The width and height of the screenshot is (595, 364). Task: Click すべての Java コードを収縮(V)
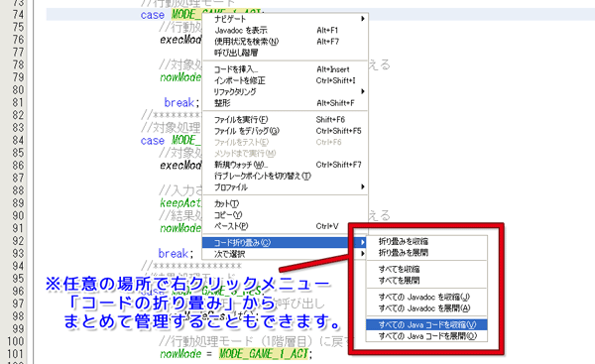coord(426,325)
